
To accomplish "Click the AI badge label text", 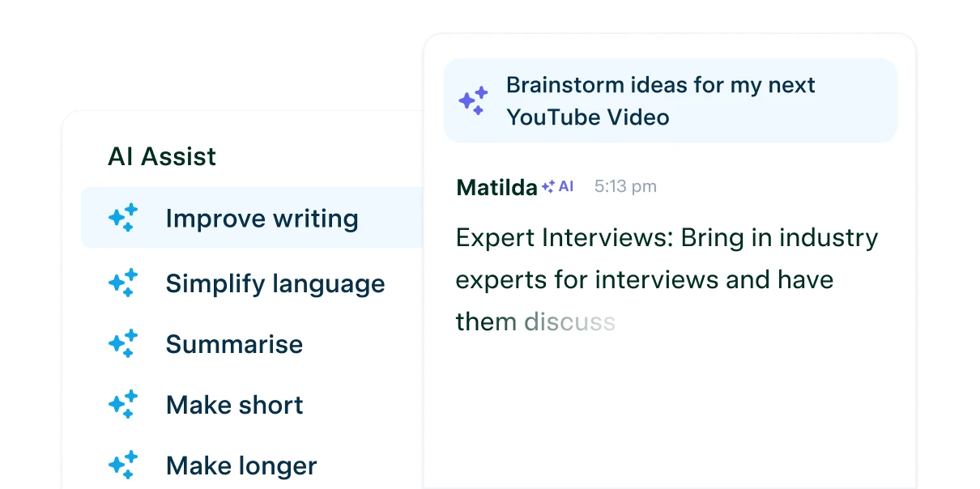I will pyautogui.click(x=566, y=186).
